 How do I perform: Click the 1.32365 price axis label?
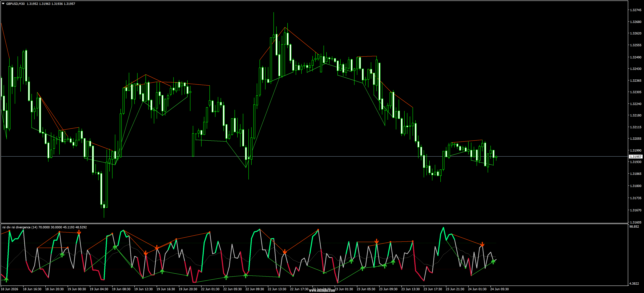click(x=635, y=81)
